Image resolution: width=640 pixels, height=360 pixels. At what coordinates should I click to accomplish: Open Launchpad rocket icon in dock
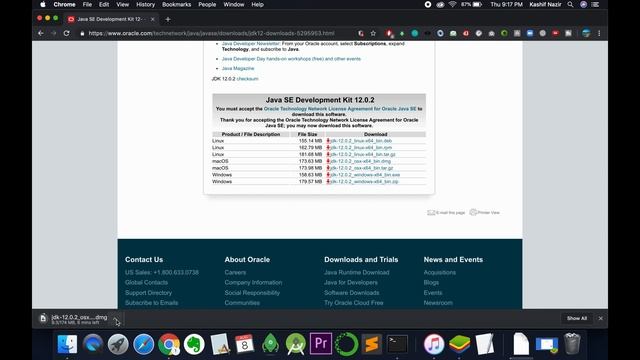(118, 344)
